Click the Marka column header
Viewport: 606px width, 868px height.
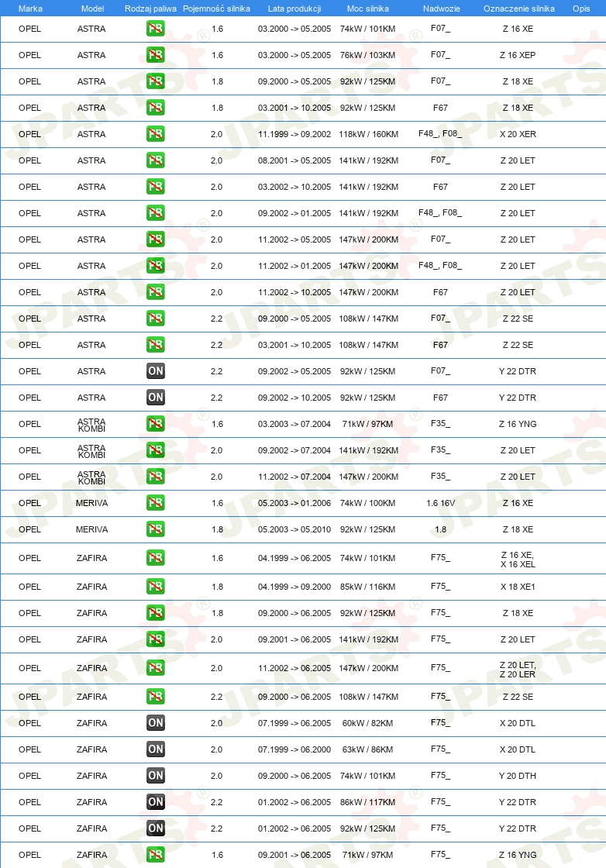tap(30, 9)
